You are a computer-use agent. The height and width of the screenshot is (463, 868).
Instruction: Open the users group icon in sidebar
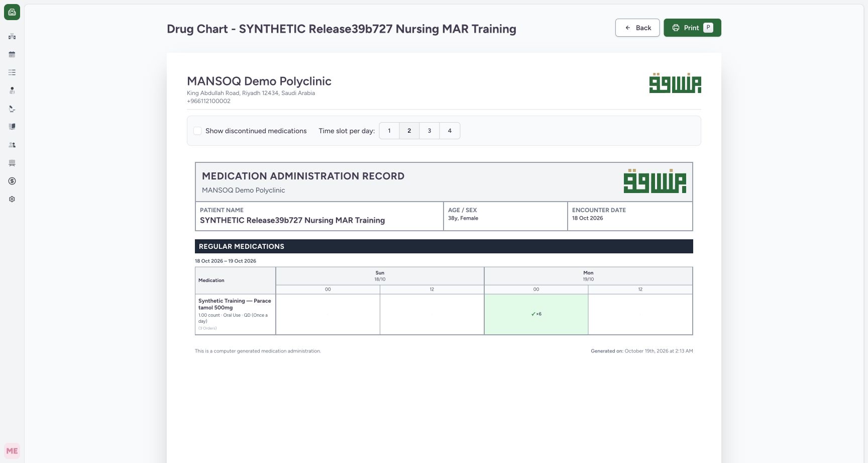tap(12, 145)
